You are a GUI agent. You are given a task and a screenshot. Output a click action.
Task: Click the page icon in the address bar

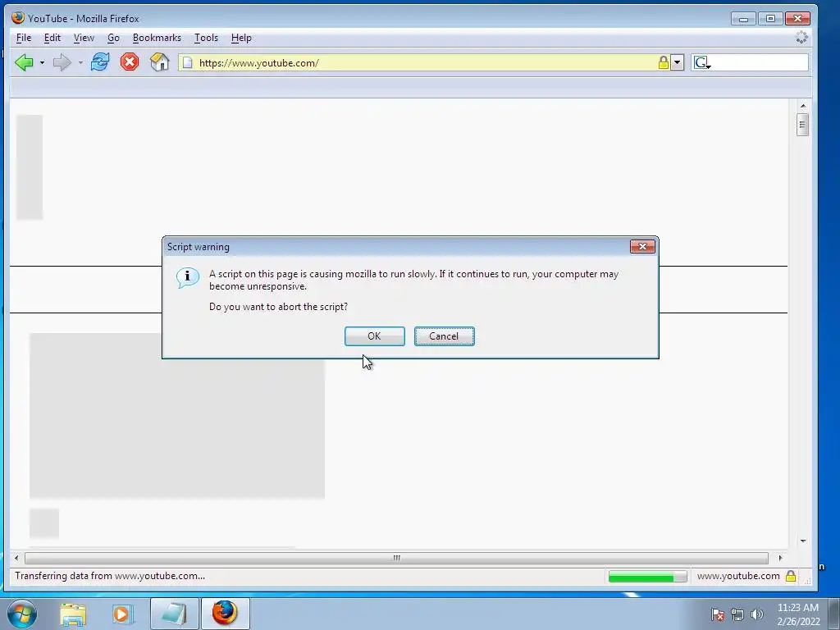click(x=187, y=62)
